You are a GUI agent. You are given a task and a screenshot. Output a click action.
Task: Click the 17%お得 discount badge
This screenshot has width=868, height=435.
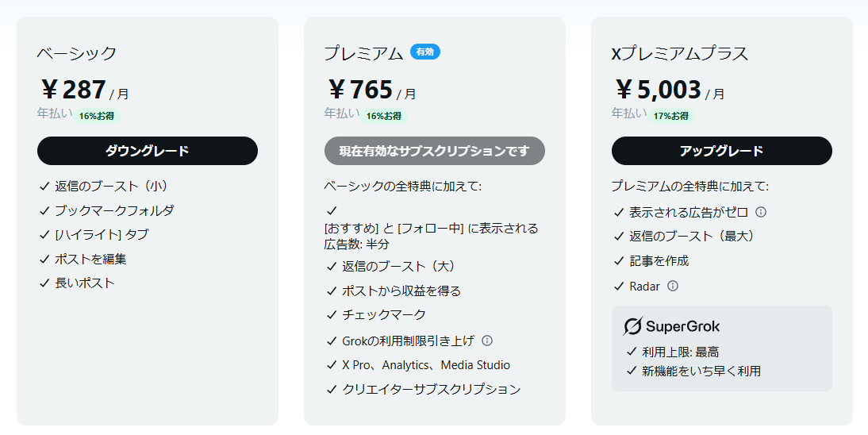pyautogui.click(x=670, y=116)
